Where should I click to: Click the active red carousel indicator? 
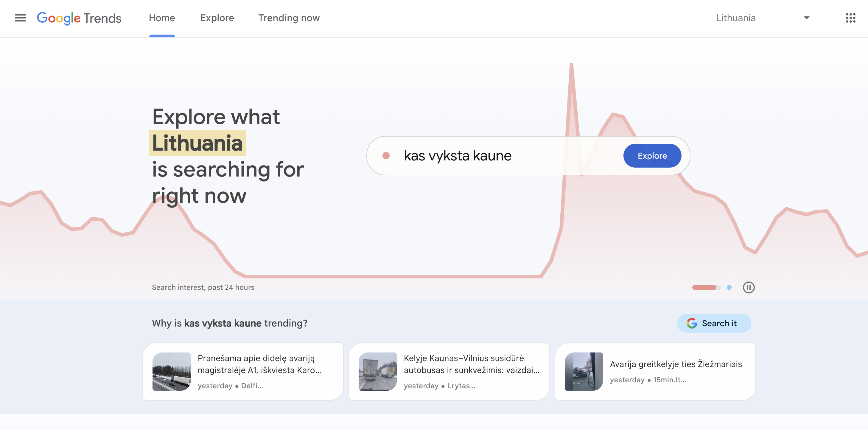706,287
